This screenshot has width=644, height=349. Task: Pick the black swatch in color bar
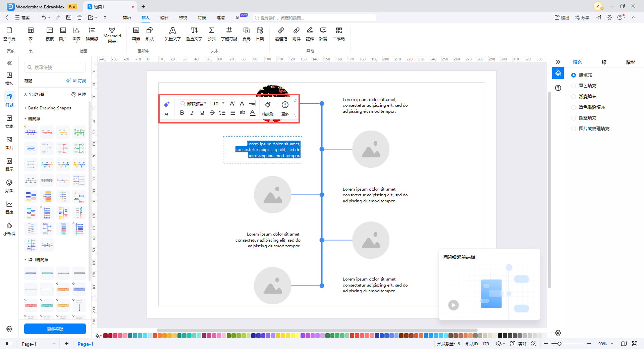point(500,336)
